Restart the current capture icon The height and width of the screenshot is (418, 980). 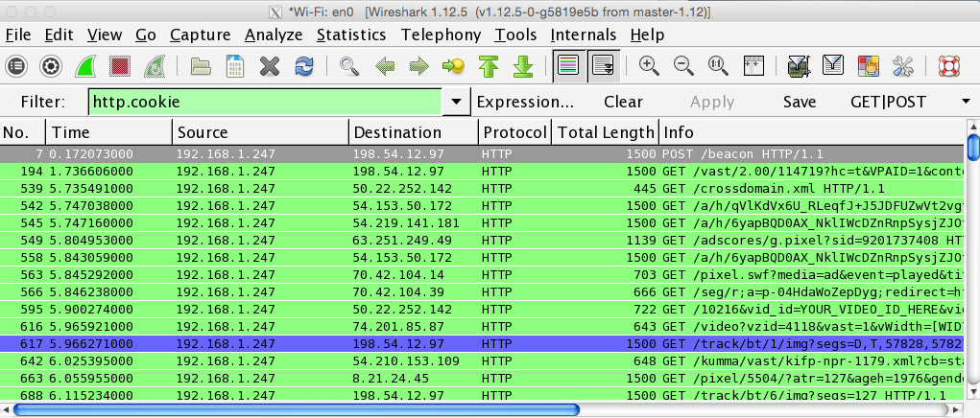click(x=154, y=65)
